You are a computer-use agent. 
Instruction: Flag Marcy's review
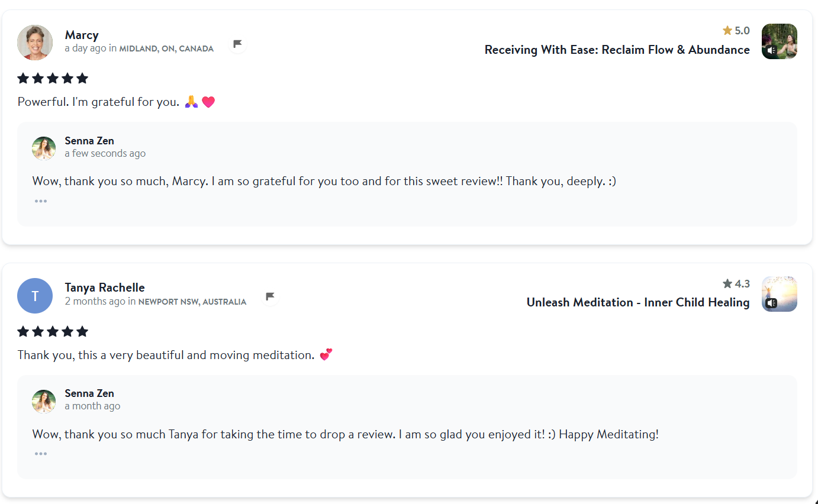click(x=237, y=44)
